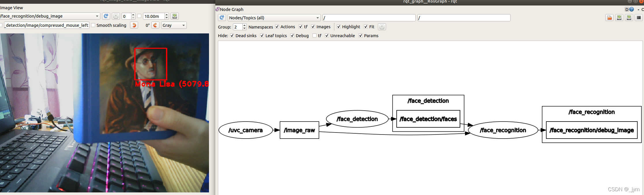Click the second topic filter field containing slash

[x=464, y=18]
